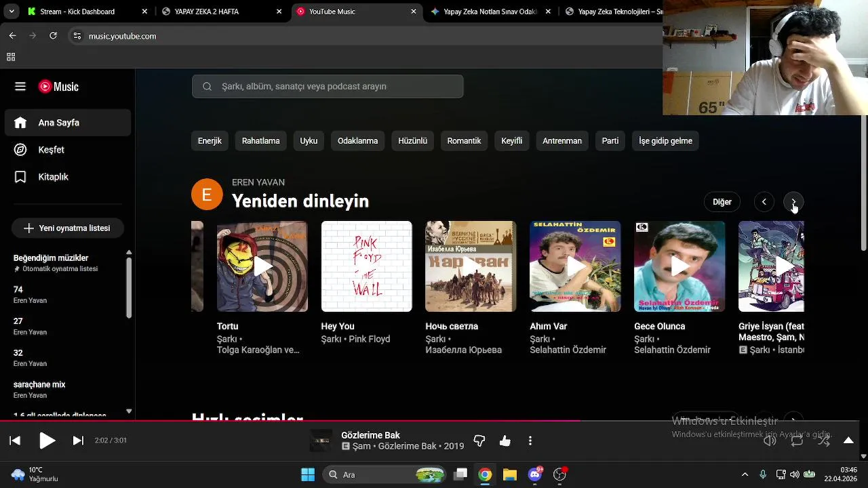868x488 pixels.
Task: Show previous items in Yeniden dinleyin
Action: pos(764,202)
